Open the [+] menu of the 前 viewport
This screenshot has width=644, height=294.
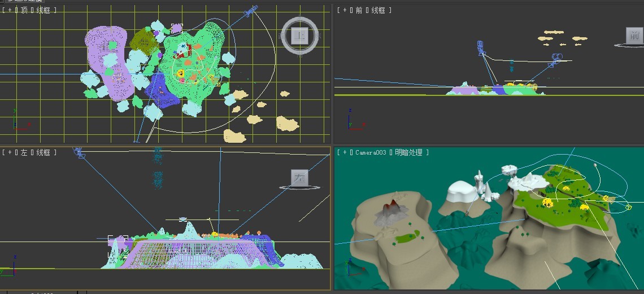click(345, 10)
